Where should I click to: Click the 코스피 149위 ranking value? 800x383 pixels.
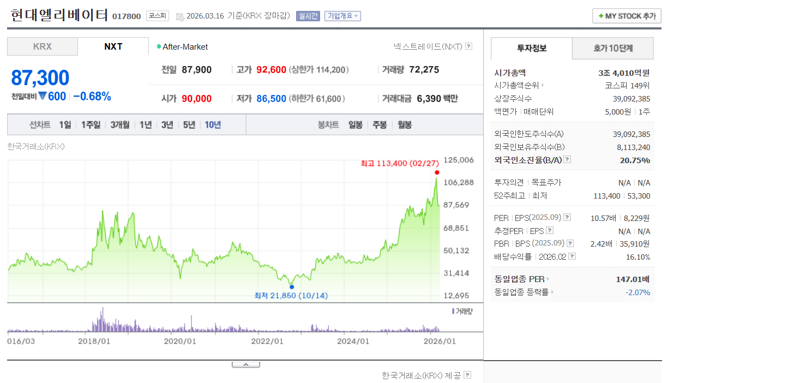pos(628,86)
